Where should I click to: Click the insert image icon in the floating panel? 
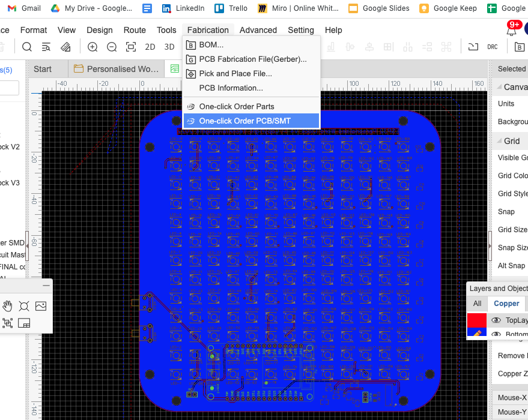tap(40, 306)
